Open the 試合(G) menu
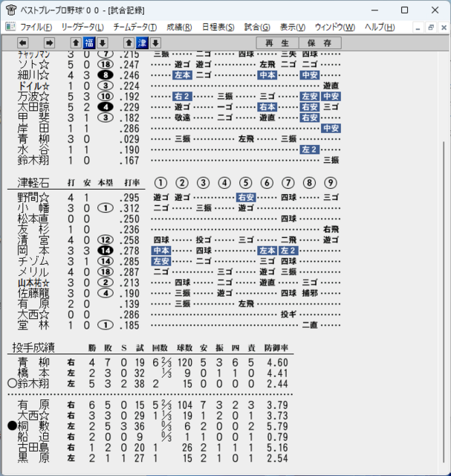 (257, 28)
